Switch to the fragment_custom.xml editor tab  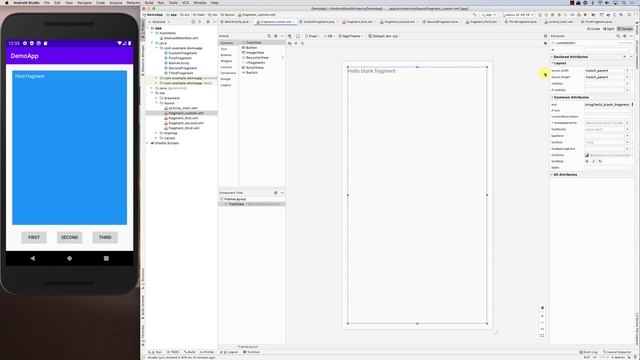click(x=276, y=22)
